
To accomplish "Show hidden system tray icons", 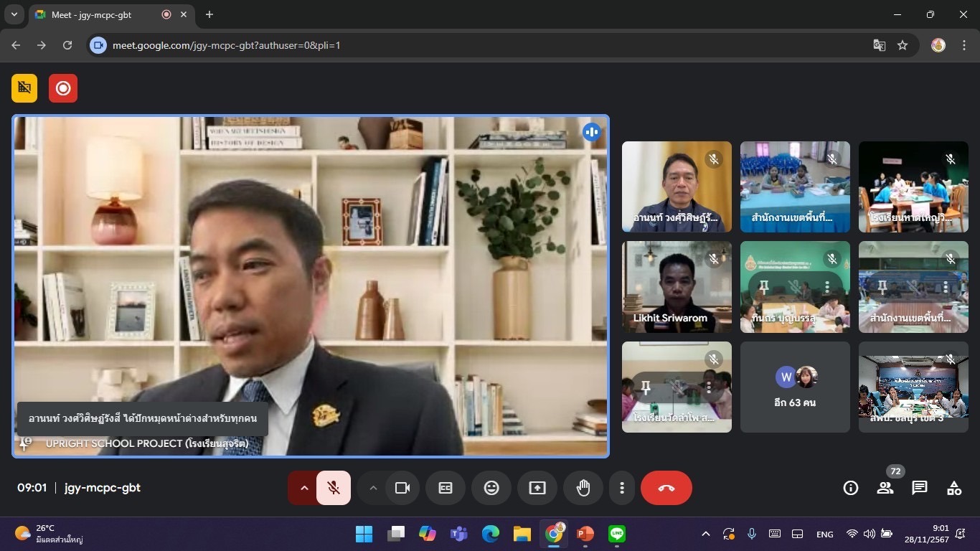I will [706, 534].
